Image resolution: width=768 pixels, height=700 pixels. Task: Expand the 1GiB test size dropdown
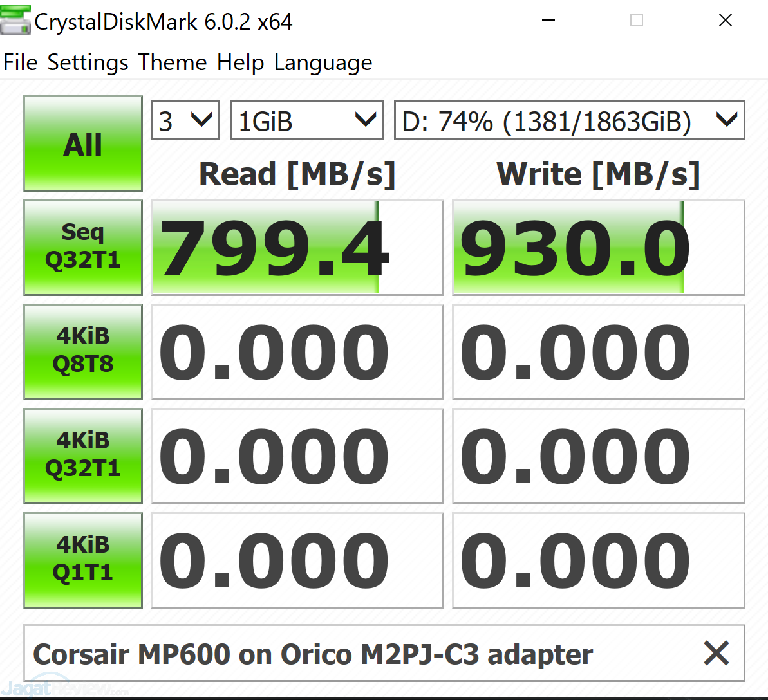click(x=307, y=120)
